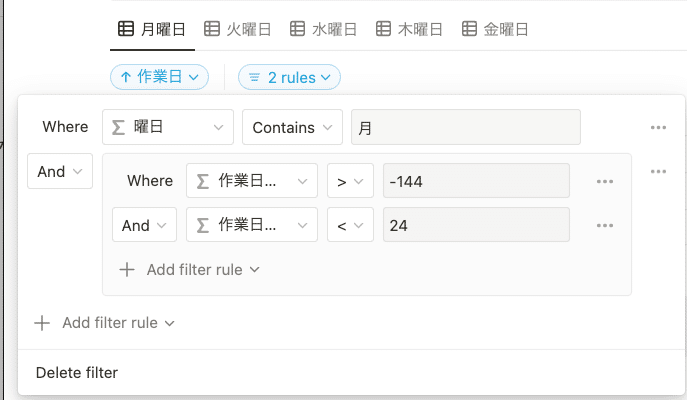The height and width of the screenshot is (400, 687).
Task: Open more options for the nested filter group
Action: (x=657, y=172)
